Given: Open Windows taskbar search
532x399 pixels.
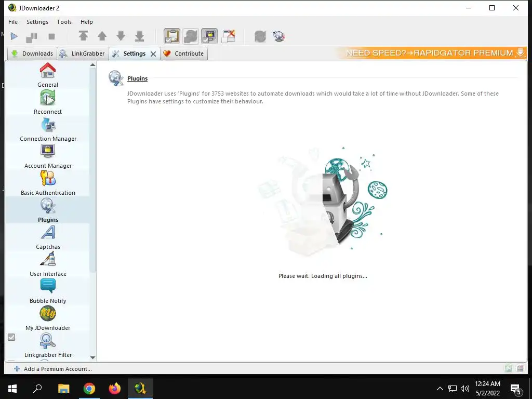Looking at the screenshot, I should (37, 388).
